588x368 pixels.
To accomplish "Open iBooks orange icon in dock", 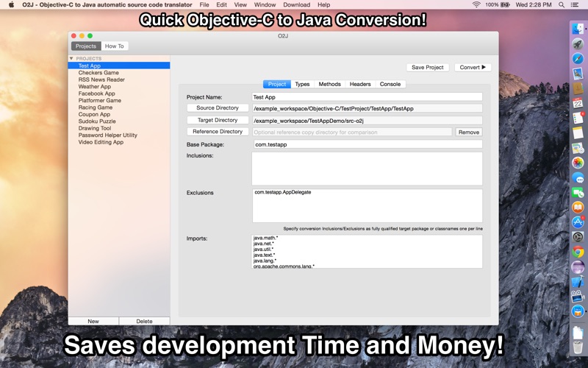I will (x=578, y=207).
